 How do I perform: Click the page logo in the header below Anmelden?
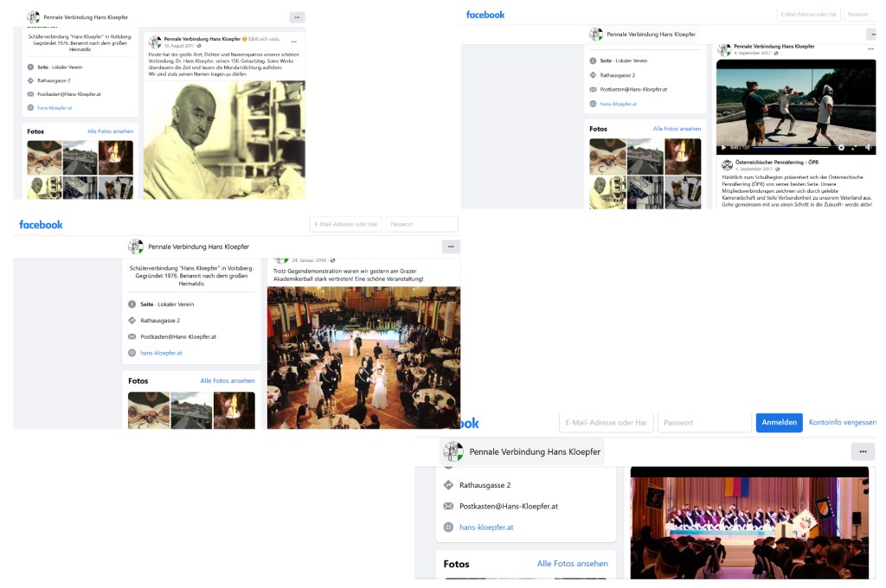[x=454, y=451]
